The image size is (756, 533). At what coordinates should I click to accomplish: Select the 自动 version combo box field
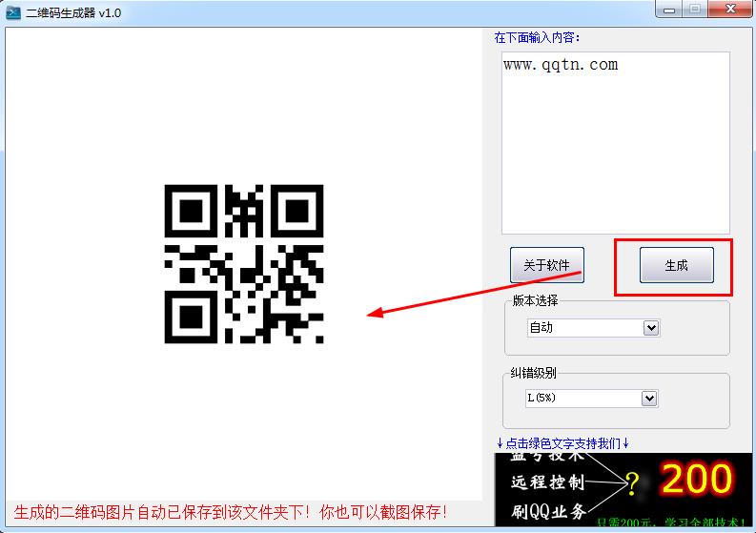tap(584, 328)
